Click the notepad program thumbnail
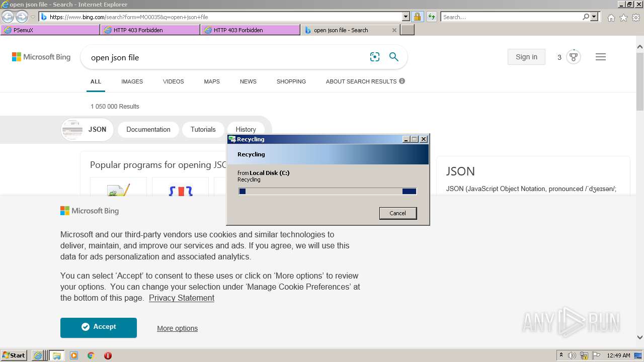 [x=118, y=187]
